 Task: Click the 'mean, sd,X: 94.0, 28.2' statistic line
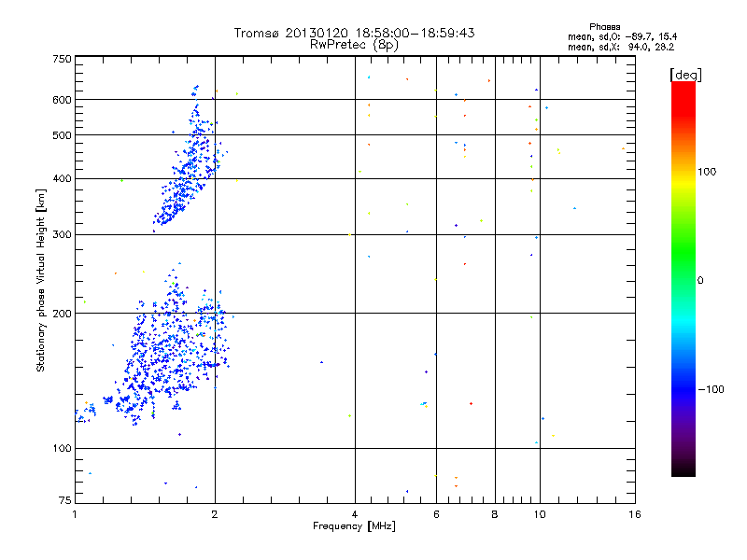[621, 47]
